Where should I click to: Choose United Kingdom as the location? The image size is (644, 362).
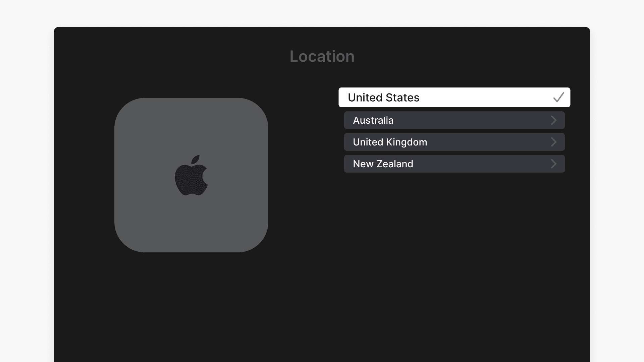click(x=454, y=142)
